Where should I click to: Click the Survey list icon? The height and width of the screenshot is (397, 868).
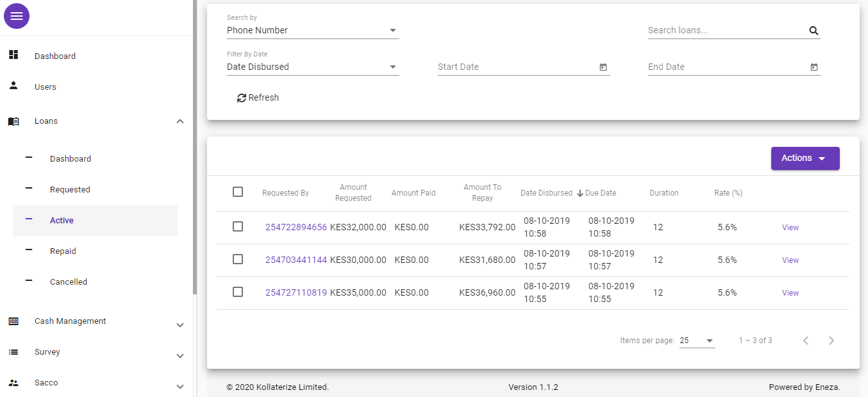click(x=13, y=351)
